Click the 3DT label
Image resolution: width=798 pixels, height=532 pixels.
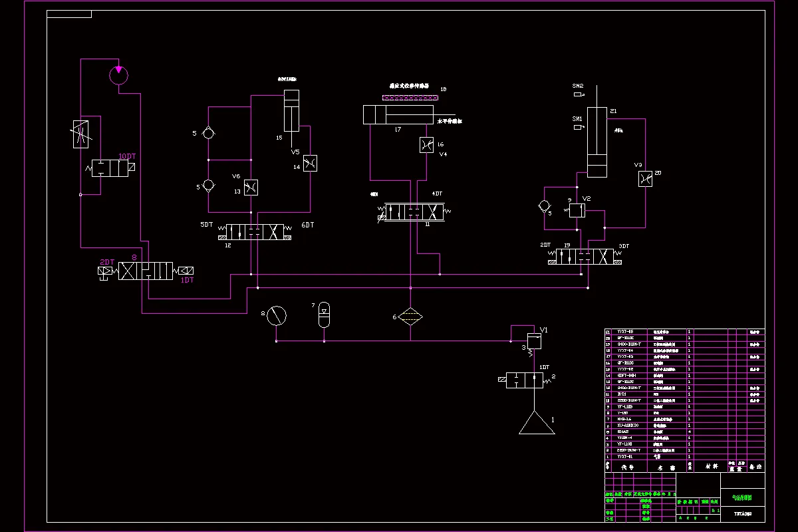pos(624,246)
